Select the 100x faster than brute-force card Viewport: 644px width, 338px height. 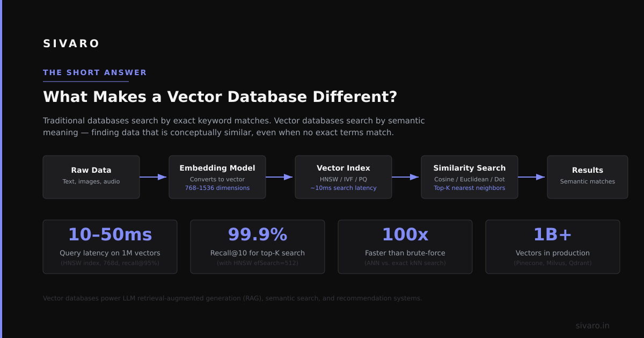[x=405, y=247]
